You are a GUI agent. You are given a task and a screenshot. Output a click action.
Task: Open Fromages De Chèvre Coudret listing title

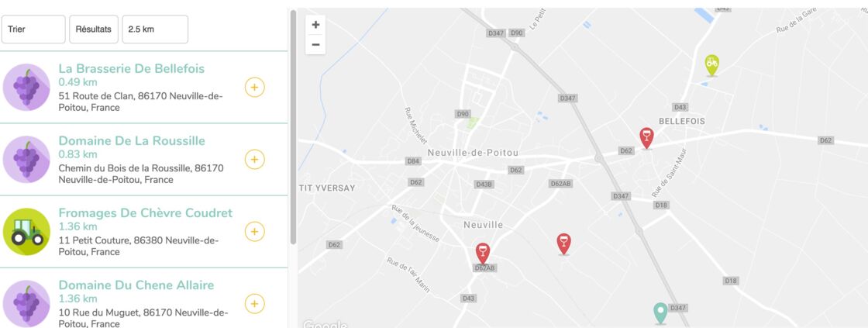point(146,213)
